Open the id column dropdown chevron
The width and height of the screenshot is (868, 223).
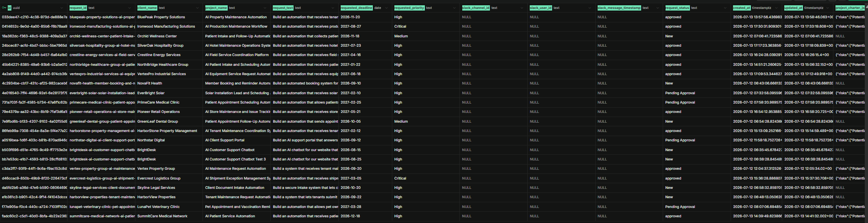click(x=62, y=8)
